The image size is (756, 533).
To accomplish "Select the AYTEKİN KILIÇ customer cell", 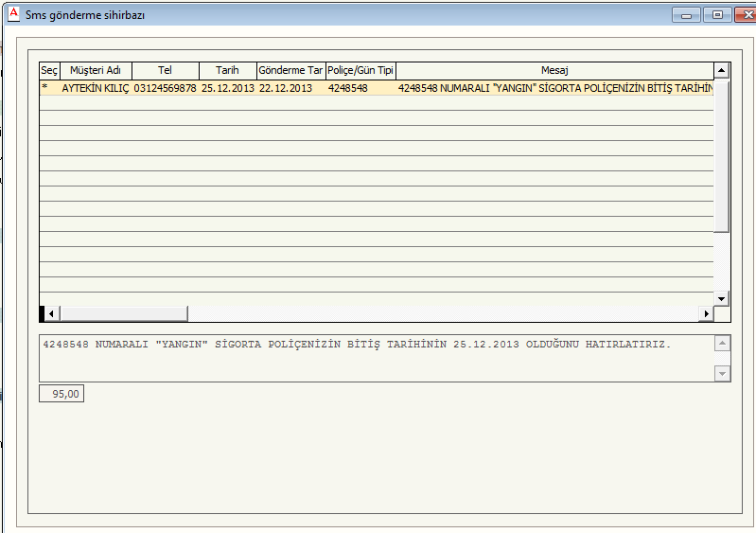I will [x=96, y=88].
